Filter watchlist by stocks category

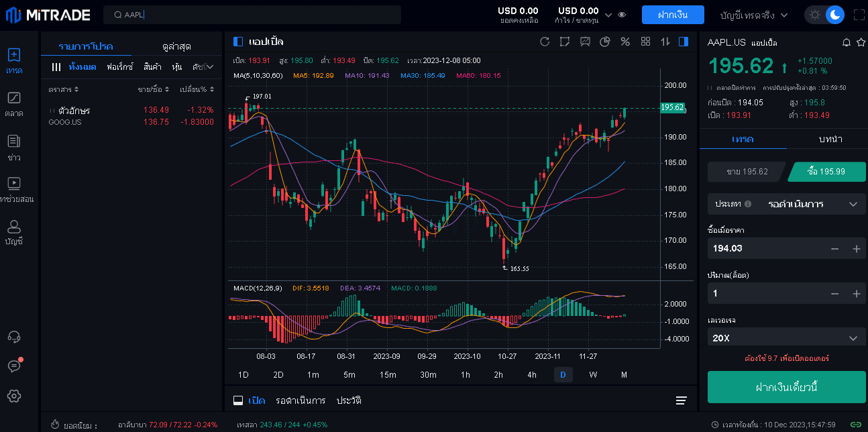177,67
